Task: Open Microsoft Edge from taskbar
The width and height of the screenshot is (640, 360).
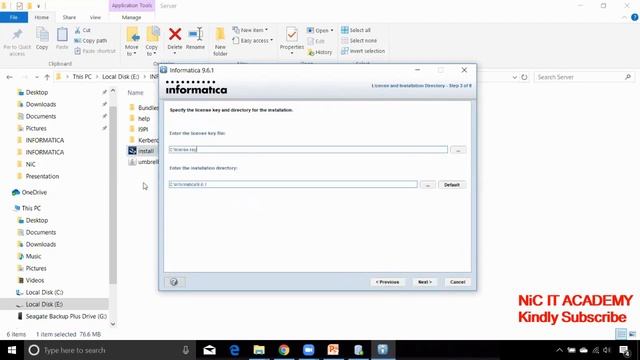Action: tap(234, 350)
